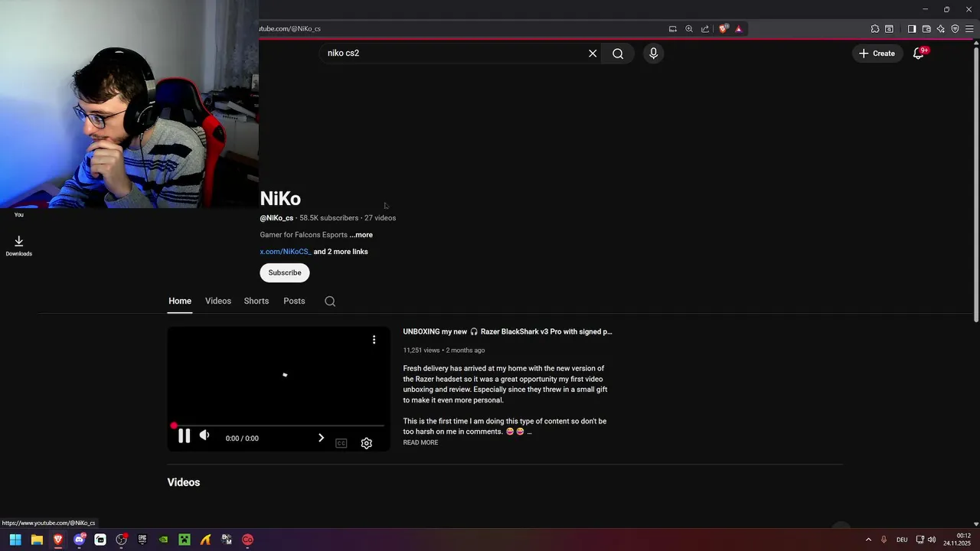Click the @NiKo_cs channel handle
980x551 pixels.
pyautogui.click(x=276, y=218)
